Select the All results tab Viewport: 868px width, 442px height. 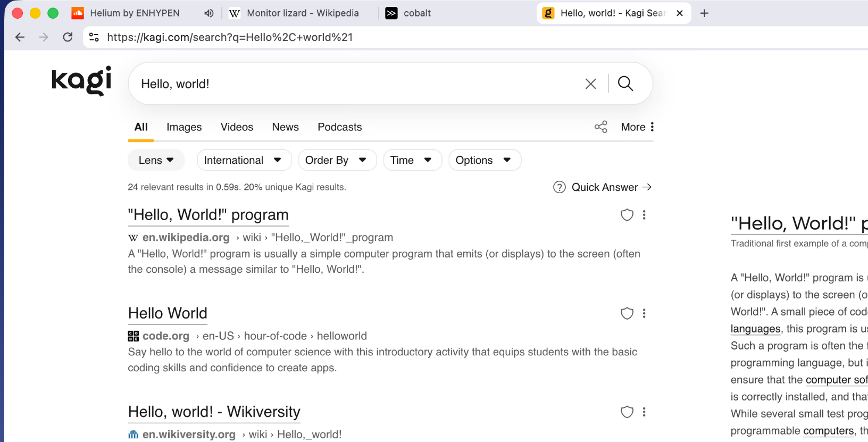pyautogui.click(x=141, y=127)
